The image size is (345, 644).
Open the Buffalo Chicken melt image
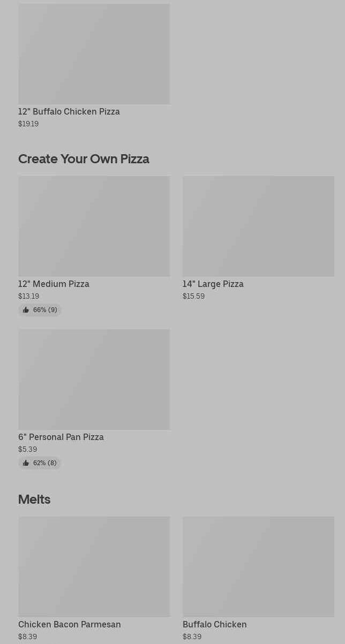pos(258,566)
